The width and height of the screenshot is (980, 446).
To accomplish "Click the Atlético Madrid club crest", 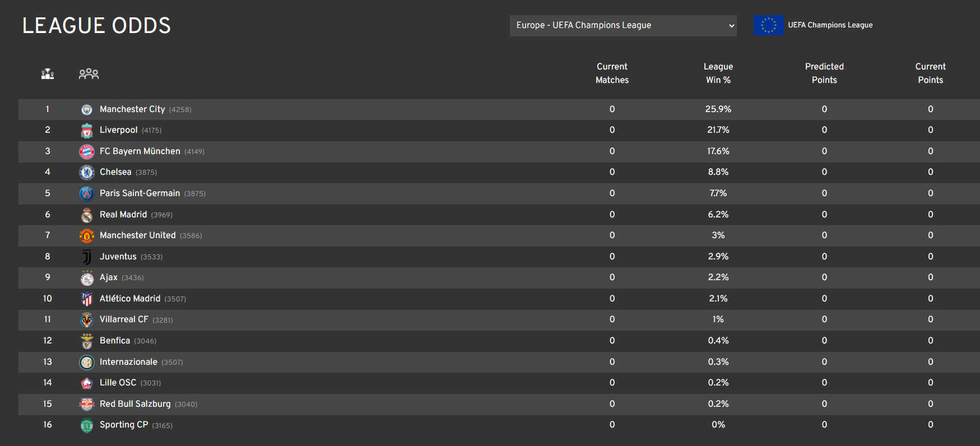I will (x=86, y=299).
